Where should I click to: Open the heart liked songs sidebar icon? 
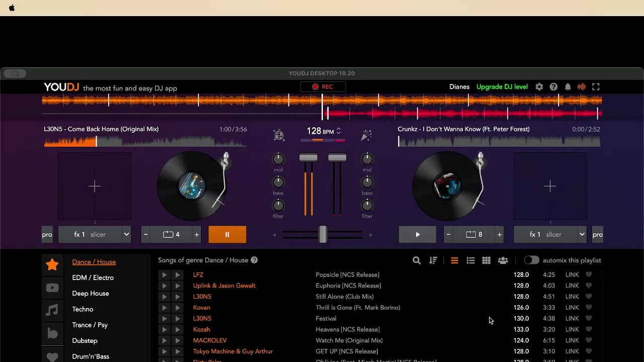[x=52, y=356]
